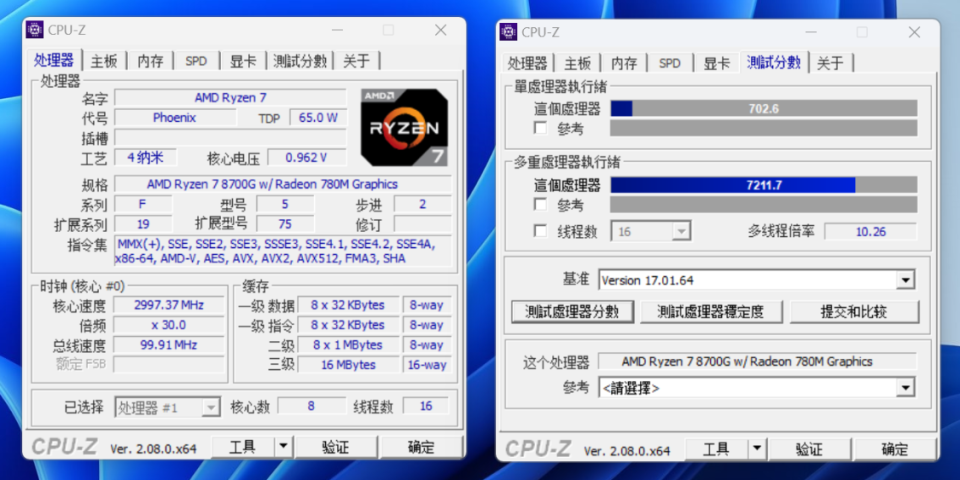Enable the 參考 checkbox under the multi-thread score
Image resolution: width=960 pixels, height=480 pixels.
(540, 204)
